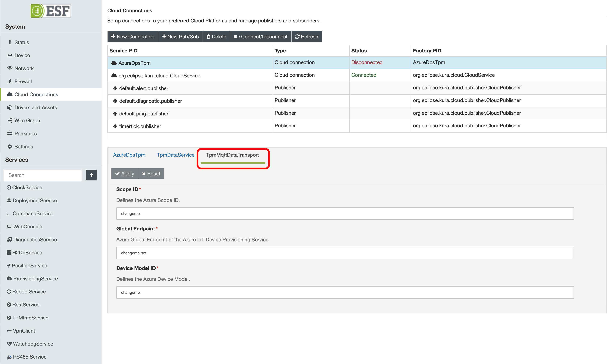The image size is (611, 364).
Task: Click the RS485 Service plug icon
Action: coord(9,357)
